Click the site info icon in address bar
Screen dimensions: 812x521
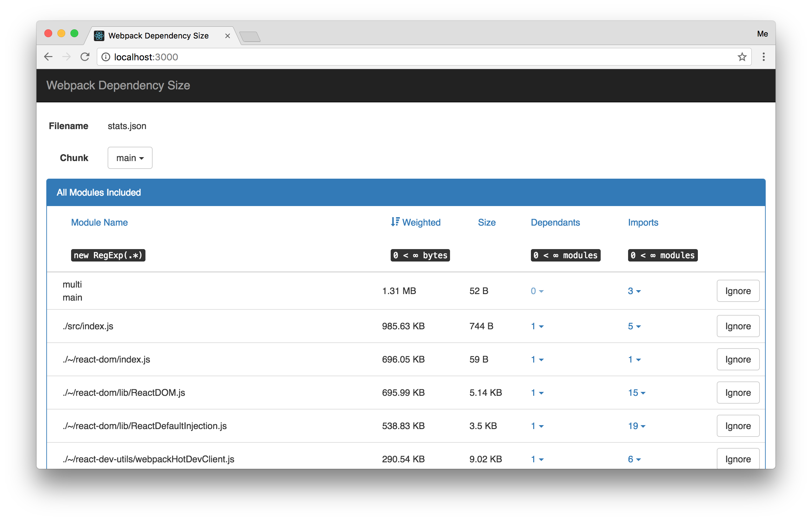click(106, 57)
